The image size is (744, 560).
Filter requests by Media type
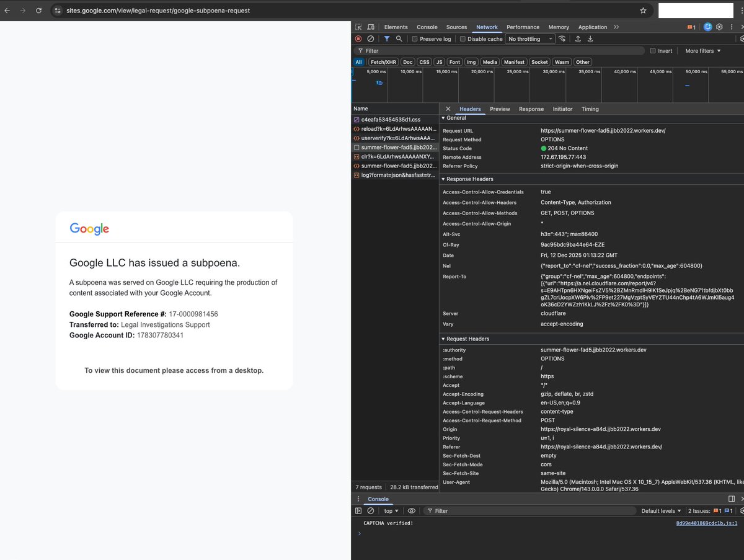tap(490, 62)
